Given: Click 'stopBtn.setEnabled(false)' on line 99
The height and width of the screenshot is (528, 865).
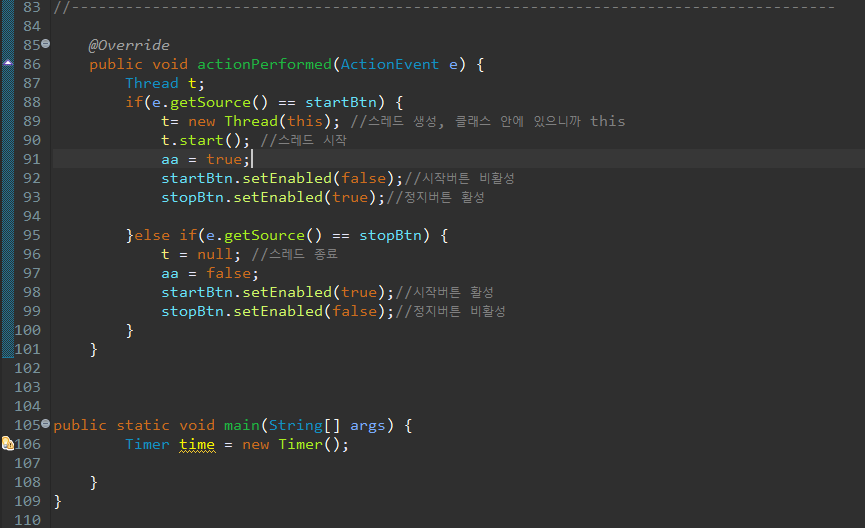Looking at the screenshot, I should 273,312.
